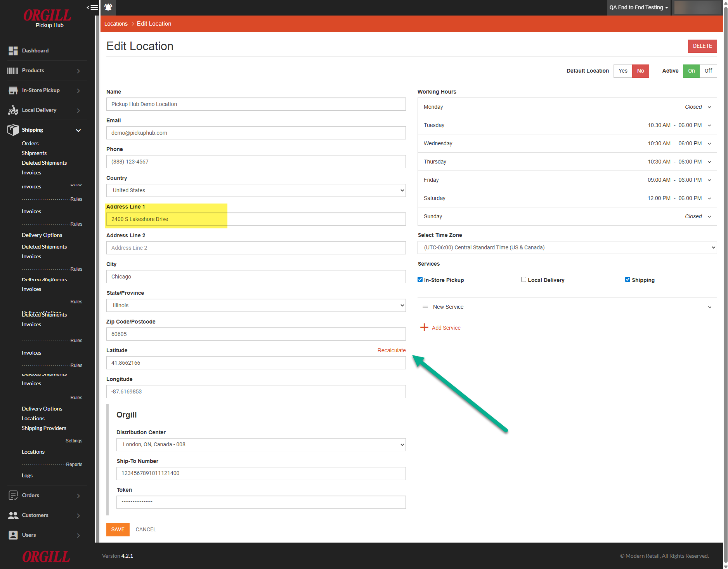This screenshot has width=728, height=569.
Task: Expand Thursday working hours
Action: click(567, 162)
